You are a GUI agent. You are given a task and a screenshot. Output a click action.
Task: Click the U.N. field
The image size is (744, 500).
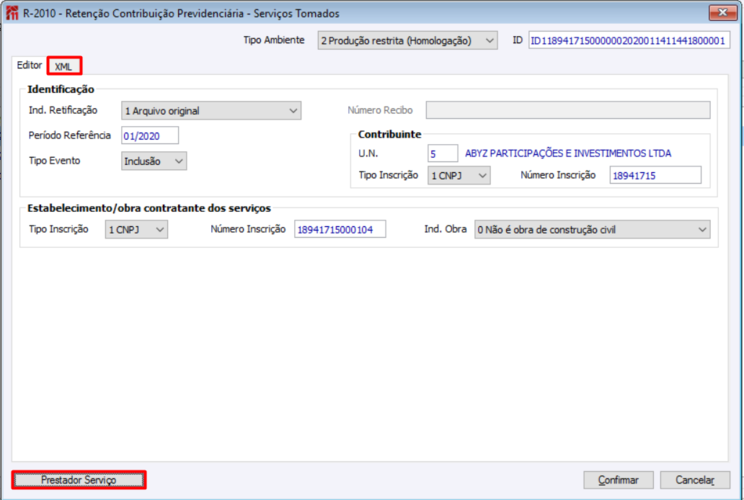(443, 154)
